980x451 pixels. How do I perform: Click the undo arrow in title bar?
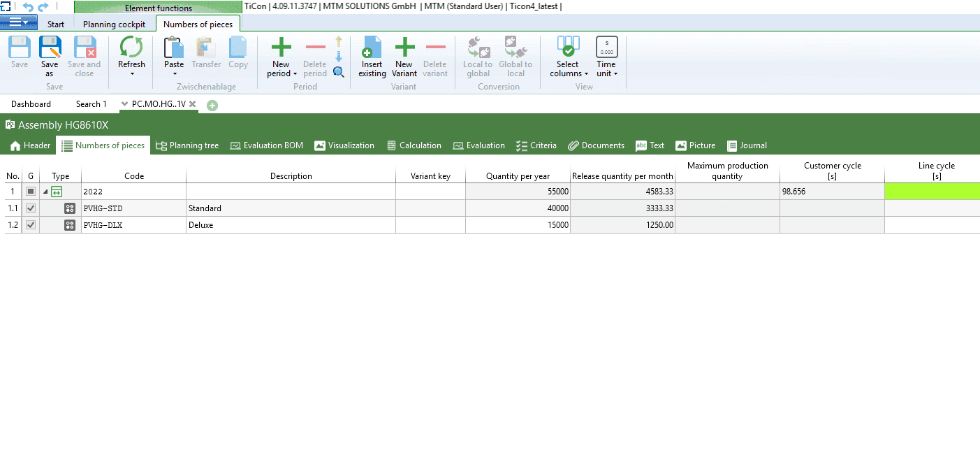(28, 7)
